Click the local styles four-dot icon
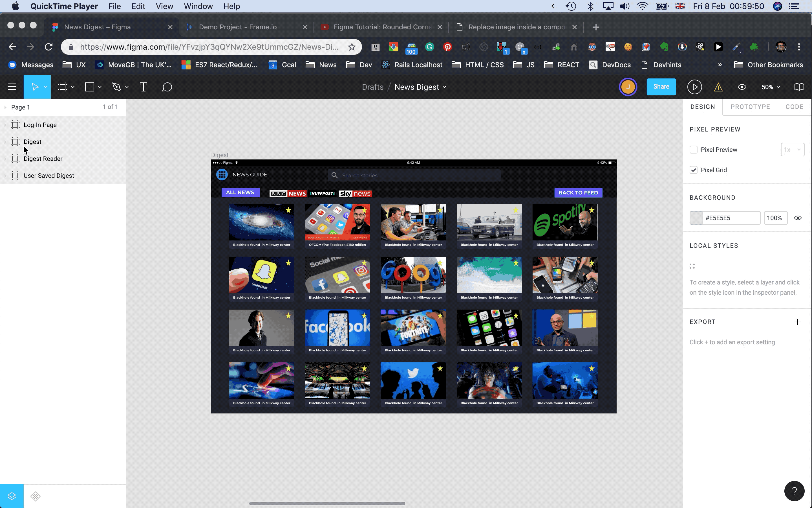Image resolution: width=812 pixels, height=508 pixels. 692,266
